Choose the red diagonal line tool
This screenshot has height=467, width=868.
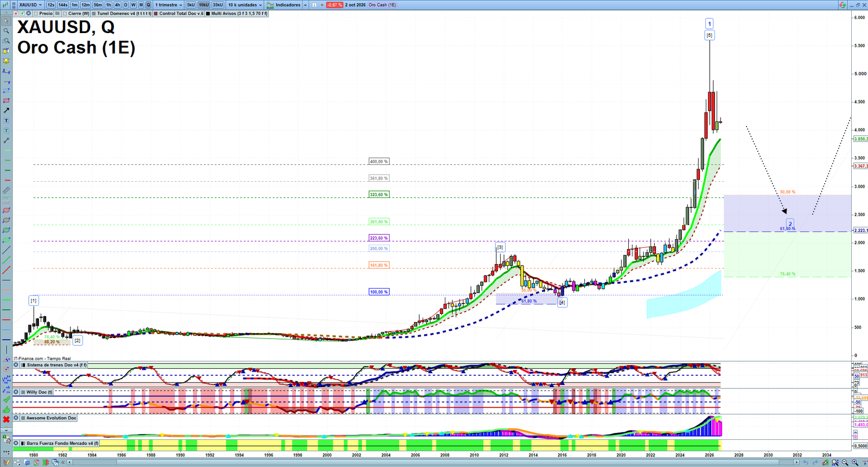[6, 270]
